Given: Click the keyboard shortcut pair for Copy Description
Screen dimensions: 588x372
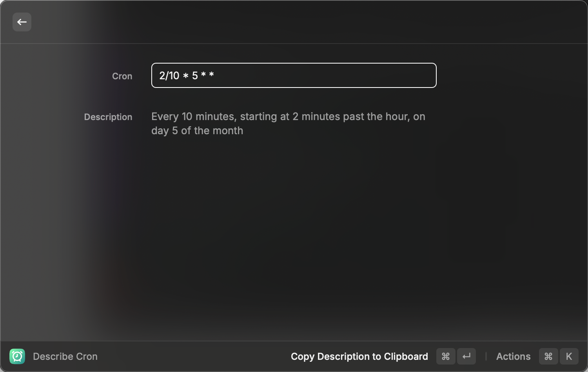Looking at the screenshot, I should [x=456, y=356].
